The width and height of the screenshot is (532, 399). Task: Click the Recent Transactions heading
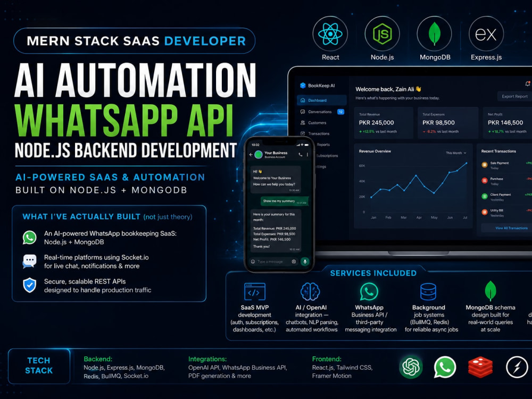coord(498,151)
